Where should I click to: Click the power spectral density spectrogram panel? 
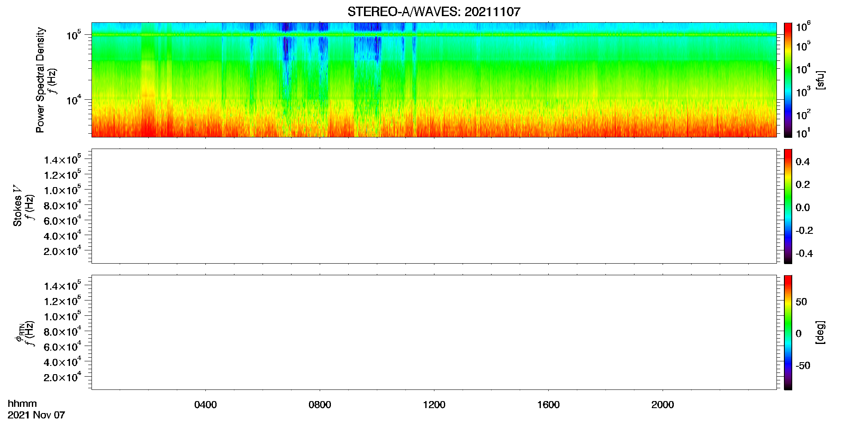434,80
